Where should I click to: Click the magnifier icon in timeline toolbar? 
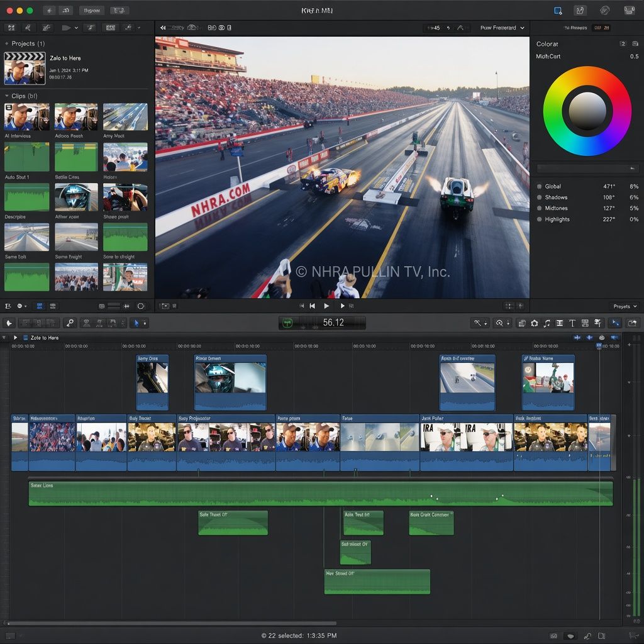tap(70, 323)
